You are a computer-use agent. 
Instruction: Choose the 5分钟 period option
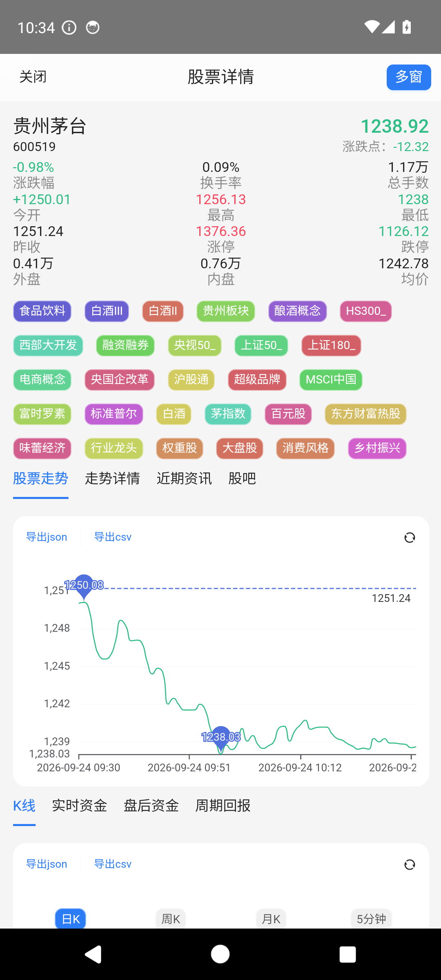coord(371,919)
